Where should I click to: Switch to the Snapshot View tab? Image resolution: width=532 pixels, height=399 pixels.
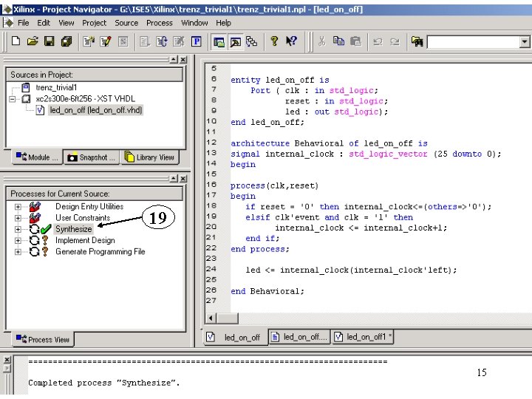(92, 157)
